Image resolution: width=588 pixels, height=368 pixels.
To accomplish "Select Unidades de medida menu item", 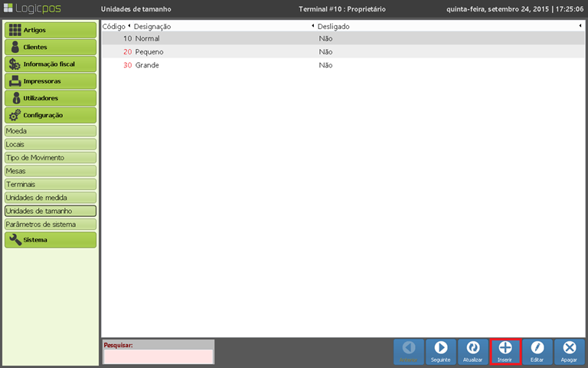I will 51,198.
